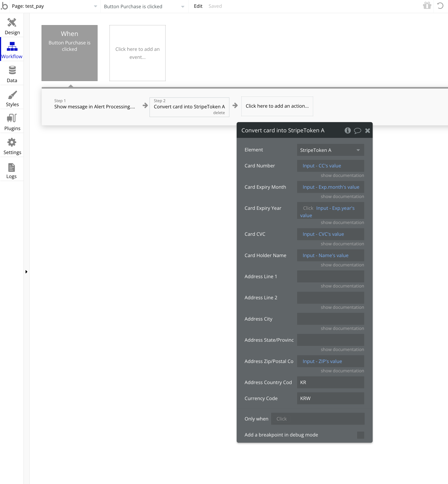The width and height of the screenshot is (448, 484).
Task: Open the Button Purchase is clicked dropdown
Action: pyautogui.click(x=144, y=6)
